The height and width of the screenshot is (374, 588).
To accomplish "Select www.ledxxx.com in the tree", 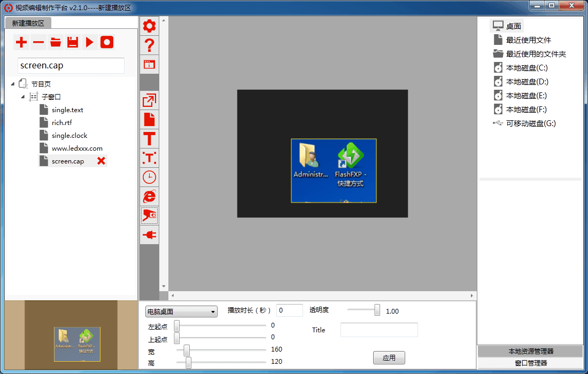I will (x=77, y=149).
